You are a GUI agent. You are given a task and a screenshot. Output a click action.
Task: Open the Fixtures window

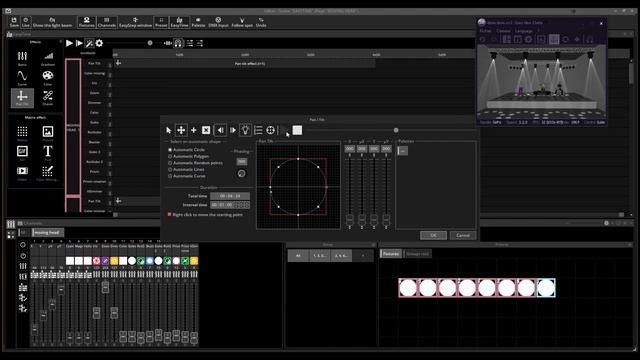point(87,22)
